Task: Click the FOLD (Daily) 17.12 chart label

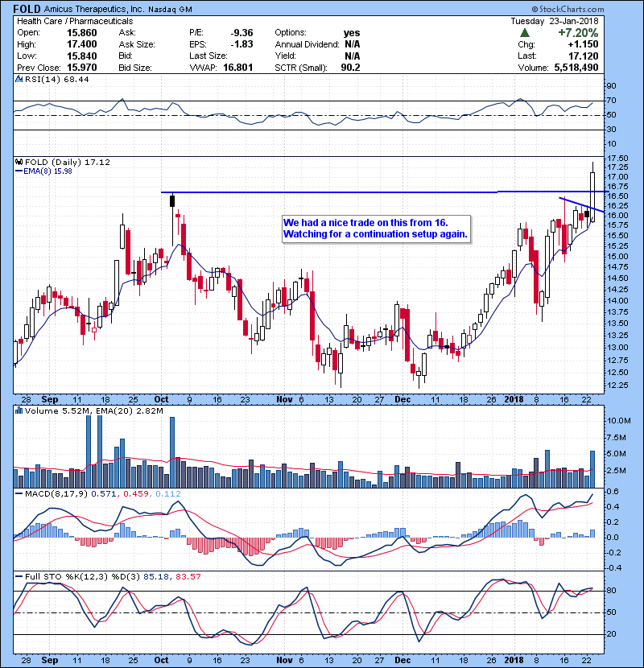Action: pos(68,162)
